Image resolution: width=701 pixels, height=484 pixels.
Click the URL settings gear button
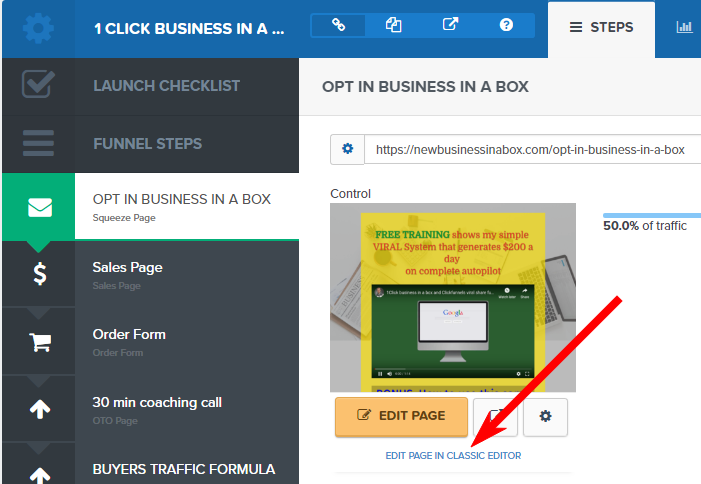[x=347, y=149]
